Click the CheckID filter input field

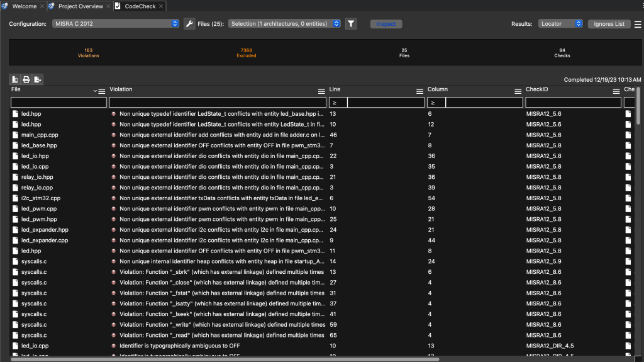[574, 103]
